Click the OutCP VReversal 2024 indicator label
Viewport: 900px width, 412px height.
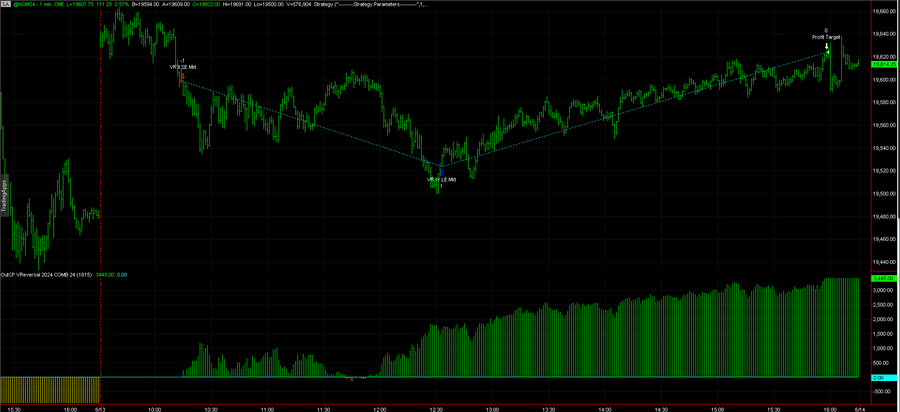point(46,275)
